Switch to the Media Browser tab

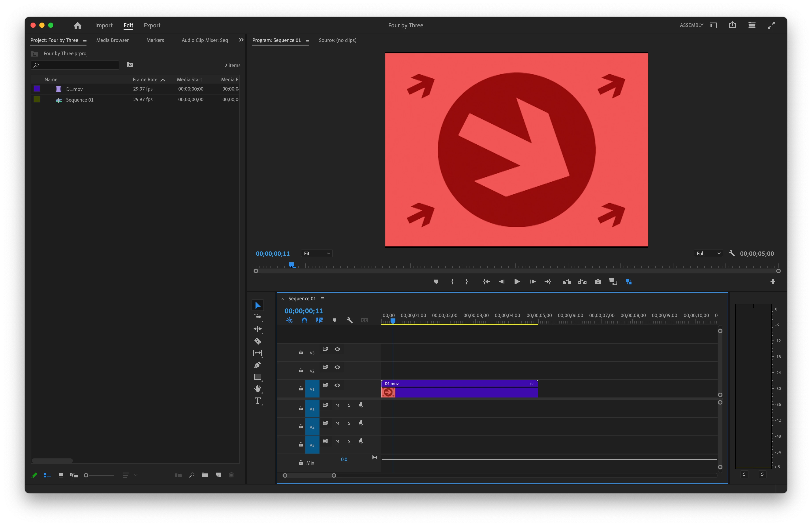pyautogui.click(x=112, y=40)
